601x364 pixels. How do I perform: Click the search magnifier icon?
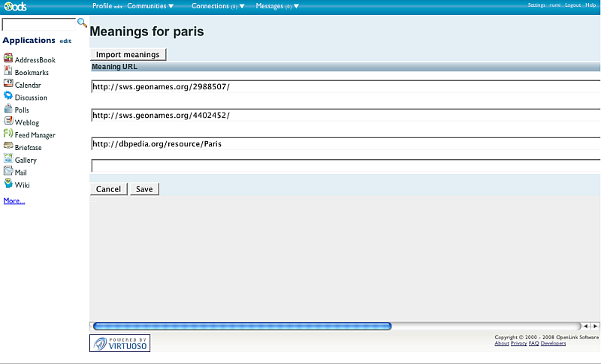click(83, 23)
